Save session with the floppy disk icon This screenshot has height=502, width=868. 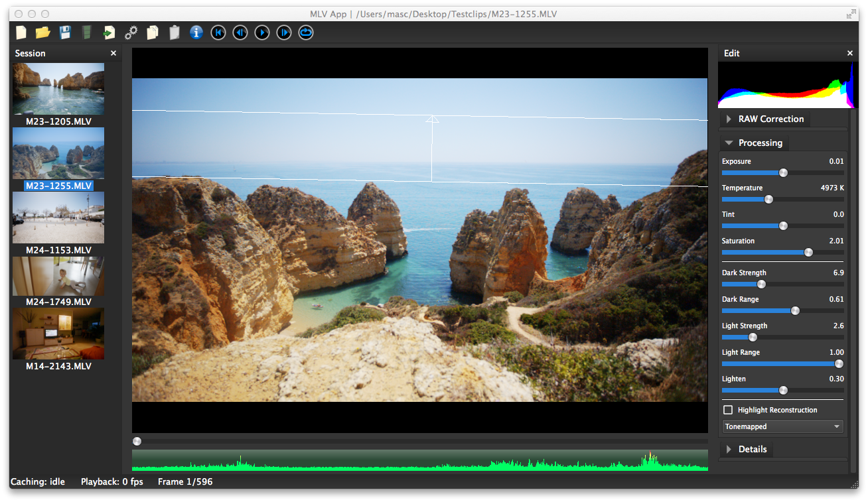coord(65,32)
